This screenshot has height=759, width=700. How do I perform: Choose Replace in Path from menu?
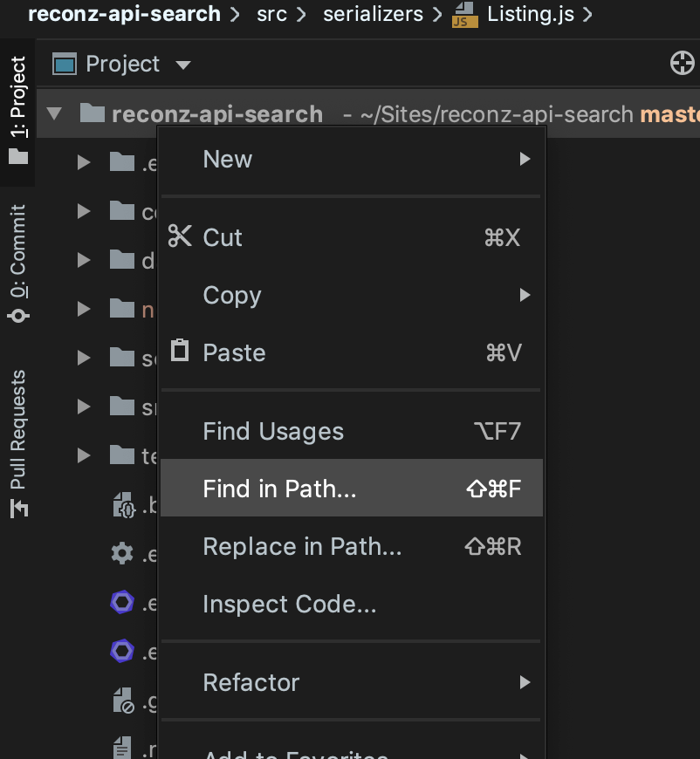[349, 547]
